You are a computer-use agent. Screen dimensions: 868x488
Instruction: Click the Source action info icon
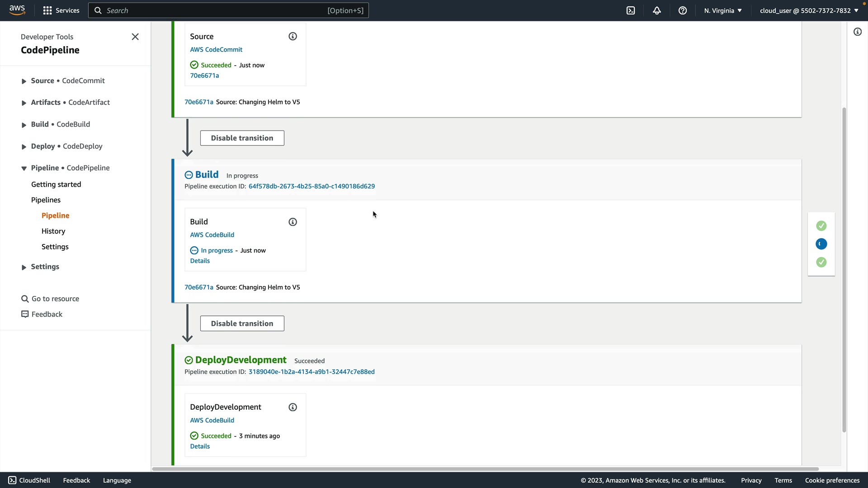click(293, 37)
